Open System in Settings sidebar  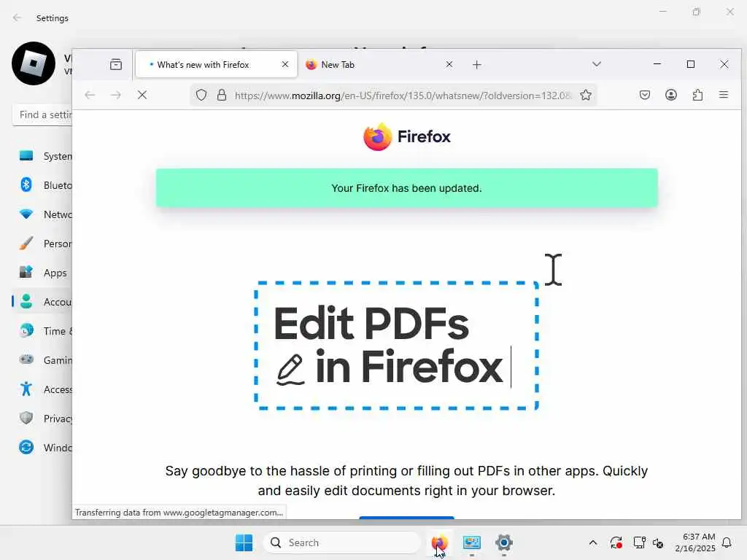(42, 156)
